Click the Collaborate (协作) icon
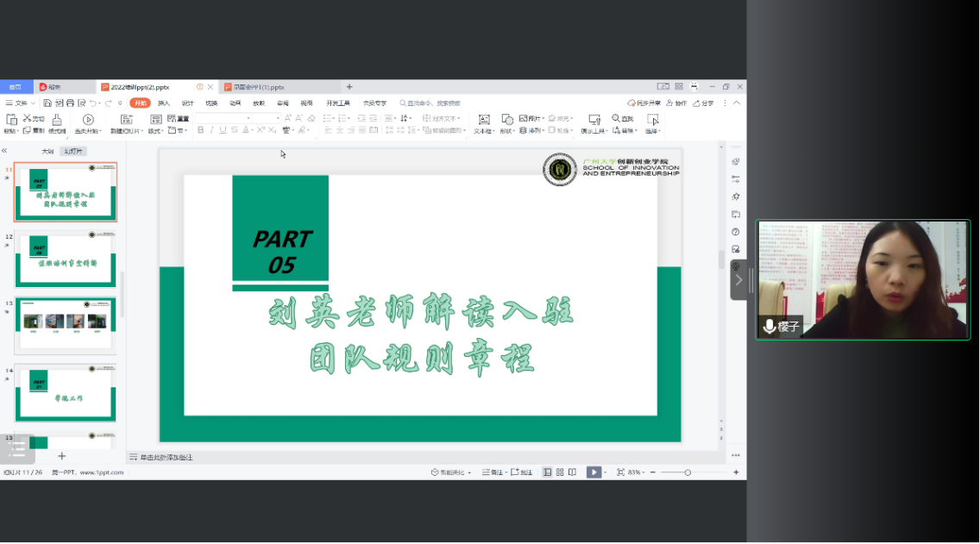The width and height of the screenshot is (980, 544). click(x=669, y=103)
